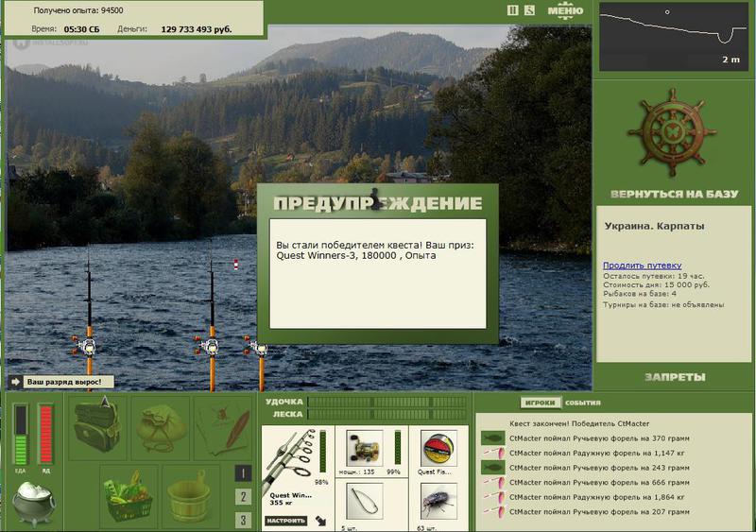Viewport: 756px width, 532px height.
Task: Click the time value 05:30 СБ
Action: click(x=81, y=29)
